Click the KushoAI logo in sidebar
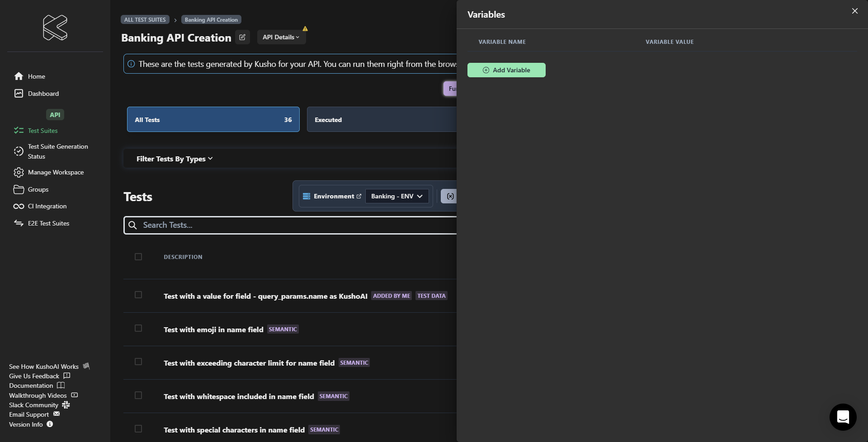This screenshot has width=868, height=442. (x=55, y=28)
